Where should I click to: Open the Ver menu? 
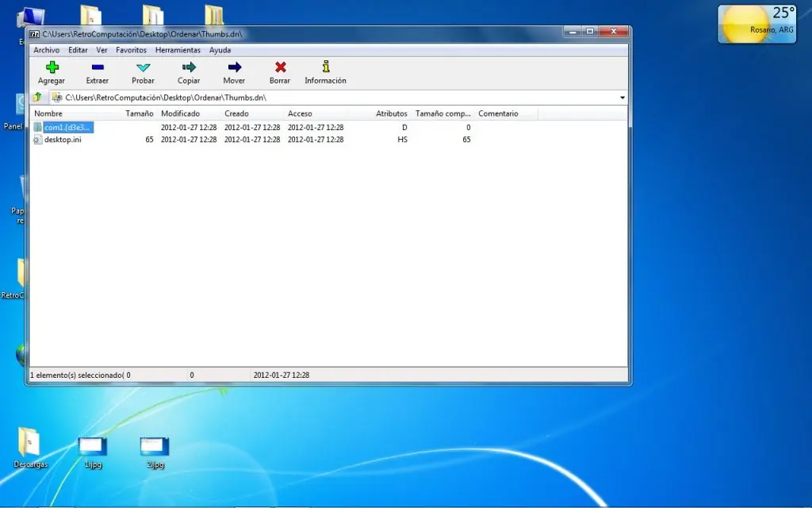pyautogui.click(x=101, y=50)
